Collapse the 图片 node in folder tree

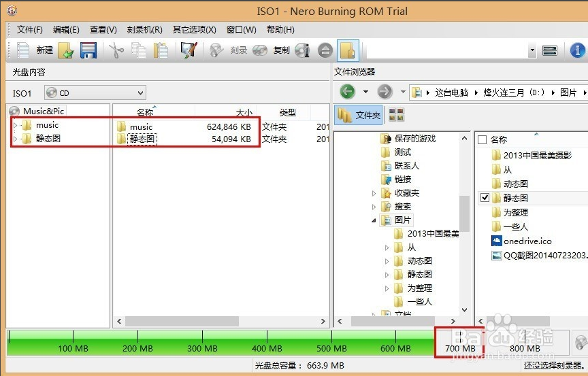[x=374, y=220]
